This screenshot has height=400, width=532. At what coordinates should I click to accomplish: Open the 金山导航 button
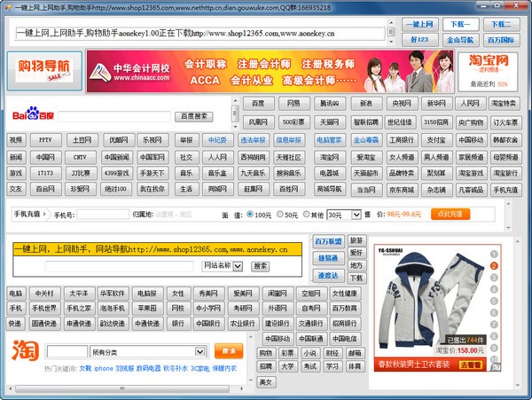[x=460, y=40]
